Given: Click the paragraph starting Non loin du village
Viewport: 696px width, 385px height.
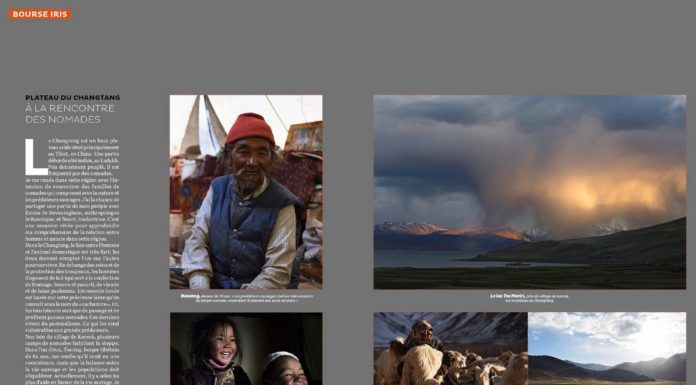Looking at the screenshot, I should tap(72, 359).
